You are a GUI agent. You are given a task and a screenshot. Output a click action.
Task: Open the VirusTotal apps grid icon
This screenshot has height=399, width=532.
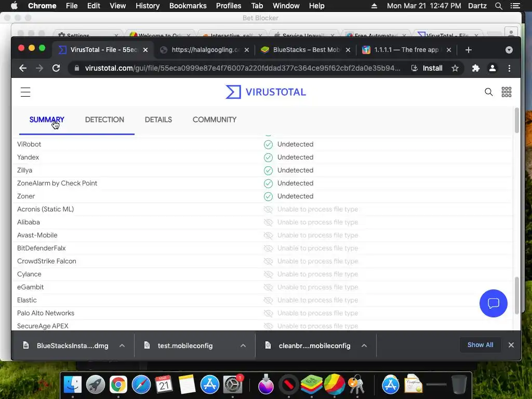tap(507, 92)
